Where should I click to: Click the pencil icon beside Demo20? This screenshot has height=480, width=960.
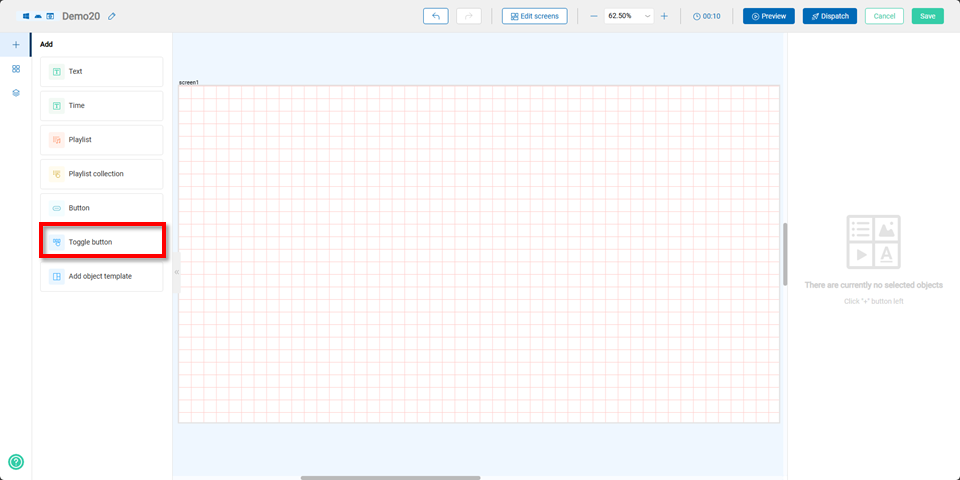point(112,16)
